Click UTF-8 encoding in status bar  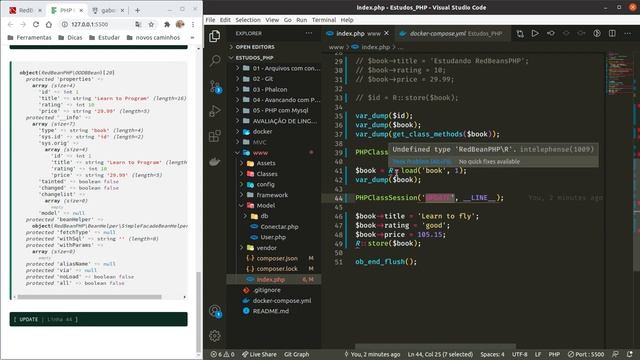(x=520, y=354)
